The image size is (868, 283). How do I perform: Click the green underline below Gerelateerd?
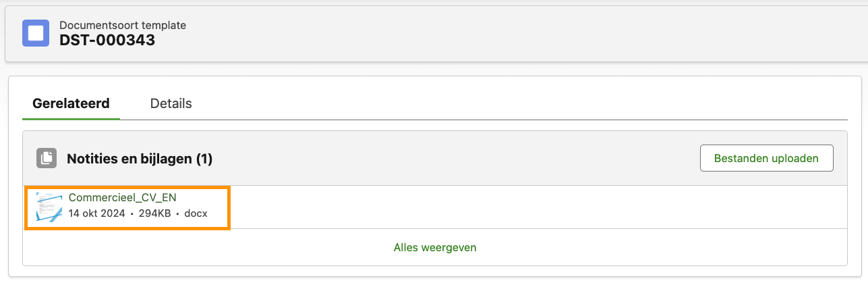(x=71, y=118)
